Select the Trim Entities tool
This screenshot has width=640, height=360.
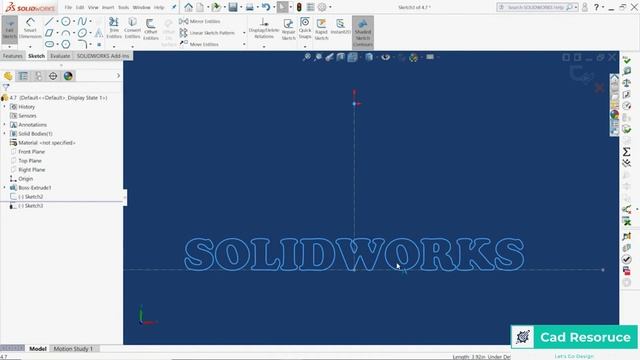coord(114,28)
